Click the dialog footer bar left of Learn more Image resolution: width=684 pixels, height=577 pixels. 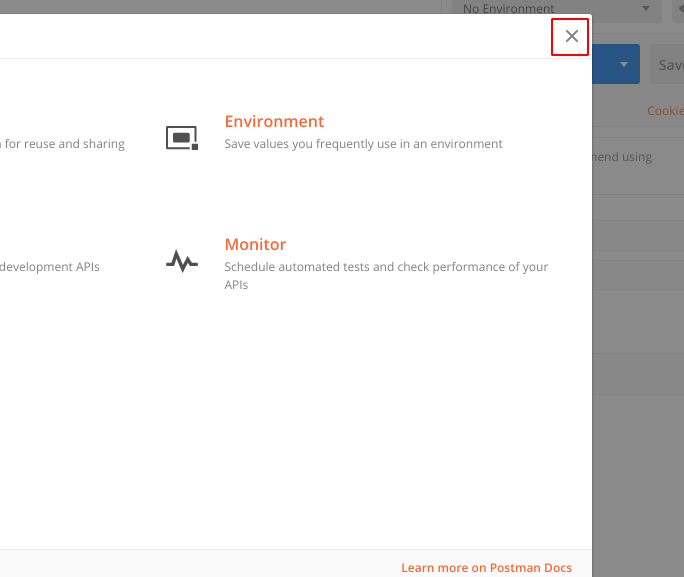[x=200, y=563]
